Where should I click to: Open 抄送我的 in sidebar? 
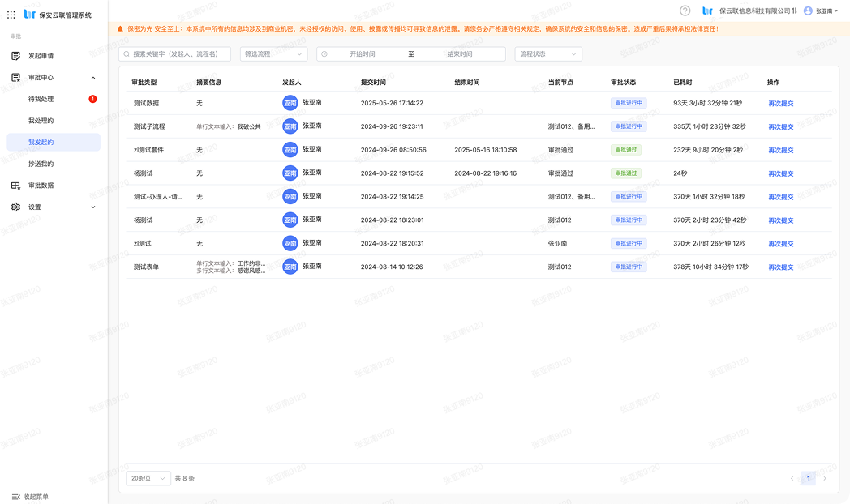pyautogui.click(x=41, y=164)
